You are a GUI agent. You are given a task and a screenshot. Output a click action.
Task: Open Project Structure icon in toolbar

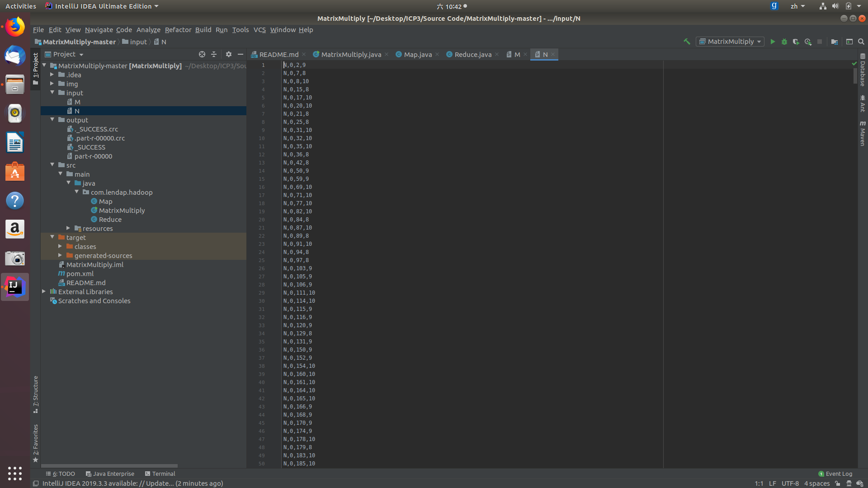835,42
